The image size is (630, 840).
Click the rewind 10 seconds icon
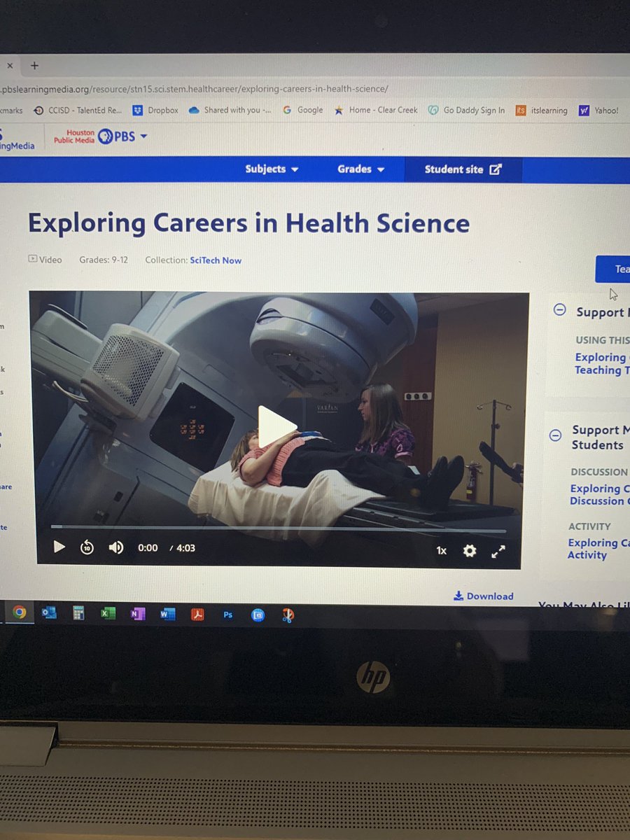point(85,547)
